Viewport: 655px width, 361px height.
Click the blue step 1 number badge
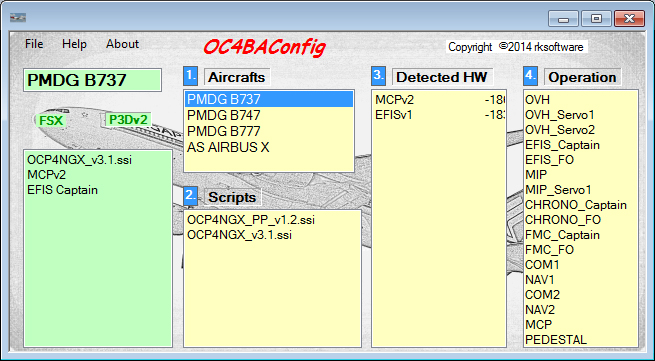pyautogui.click(x=190, y=76)
